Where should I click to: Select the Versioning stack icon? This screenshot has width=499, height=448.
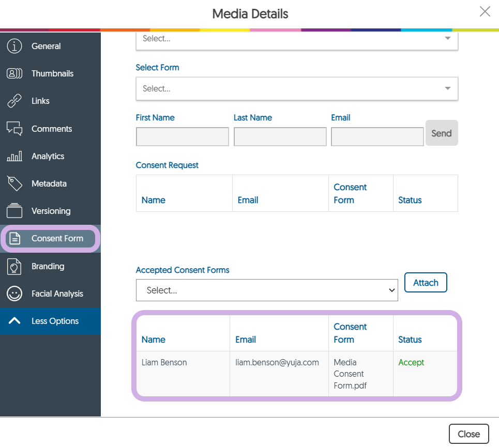[14, 211]
